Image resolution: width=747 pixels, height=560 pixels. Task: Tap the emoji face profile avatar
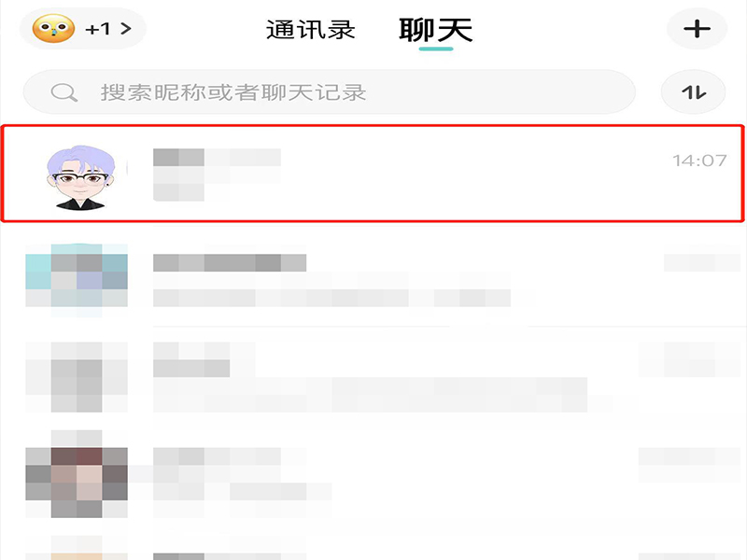[x=53, y=29]
